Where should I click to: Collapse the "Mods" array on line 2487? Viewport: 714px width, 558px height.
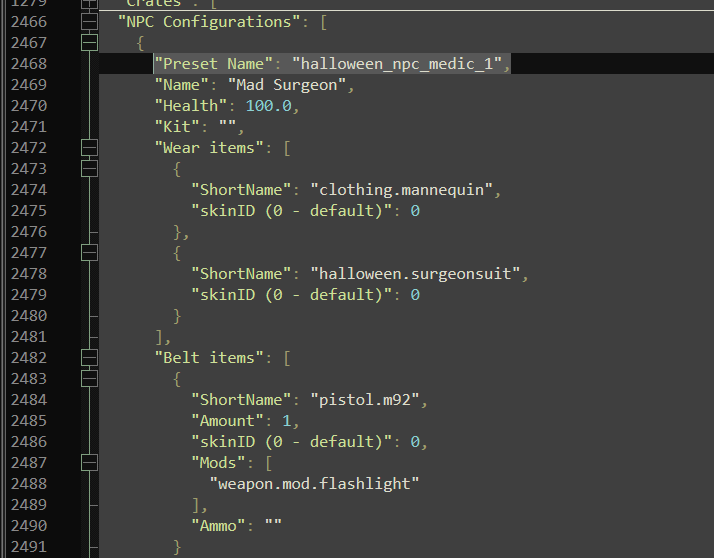pos(89,463)
